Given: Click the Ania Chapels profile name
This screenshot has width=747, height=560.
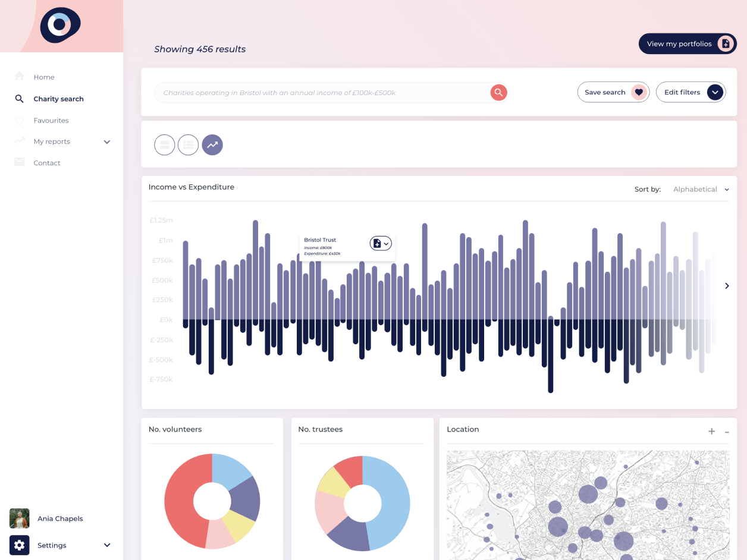Looking at the screenshot, I should [60, 518].
